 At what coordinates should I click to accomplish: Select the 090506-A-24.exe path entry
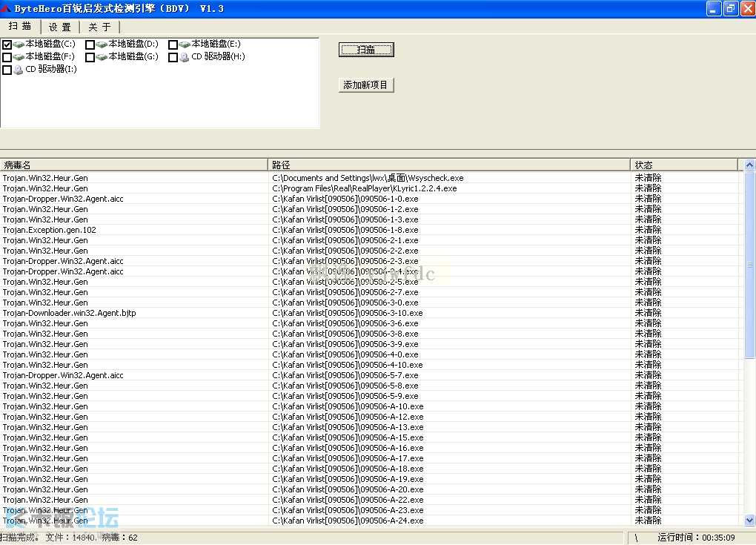[348, 521]
